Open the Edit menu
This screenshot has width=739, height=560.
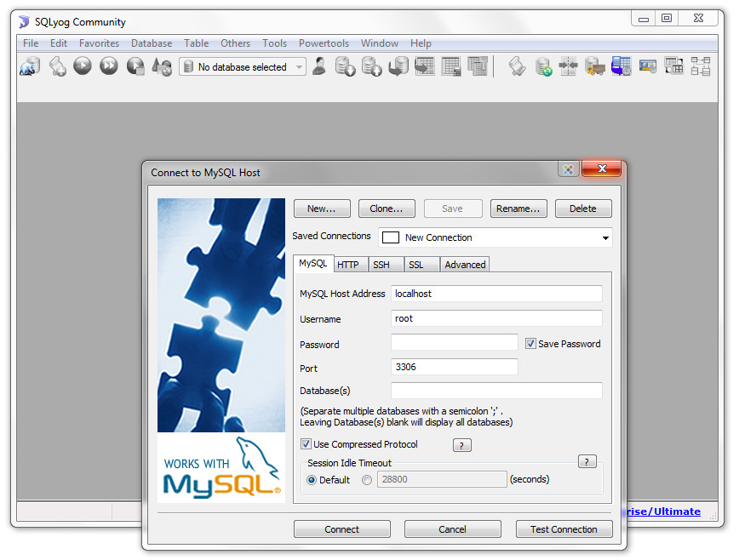(x=59, y=43)
